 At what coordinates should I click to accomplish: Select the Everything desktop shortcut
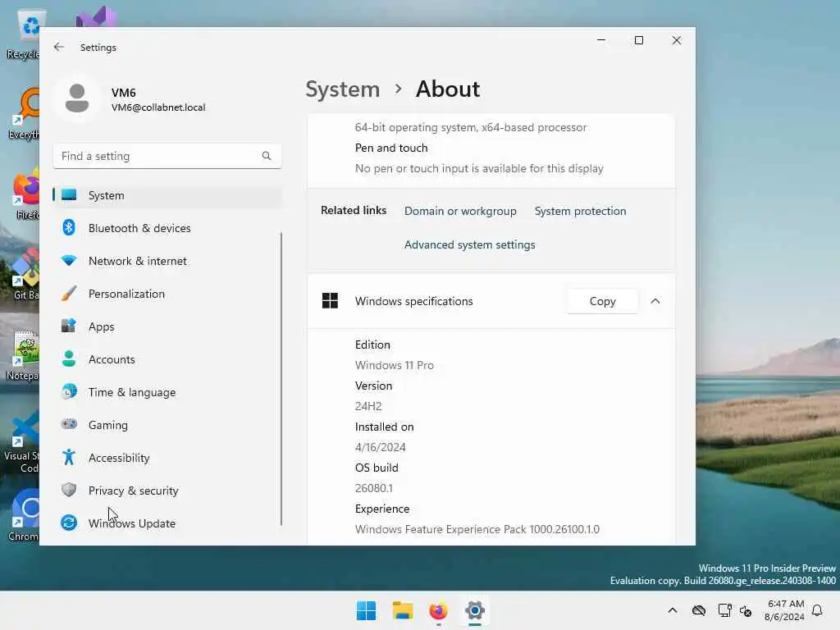(24, 113)
